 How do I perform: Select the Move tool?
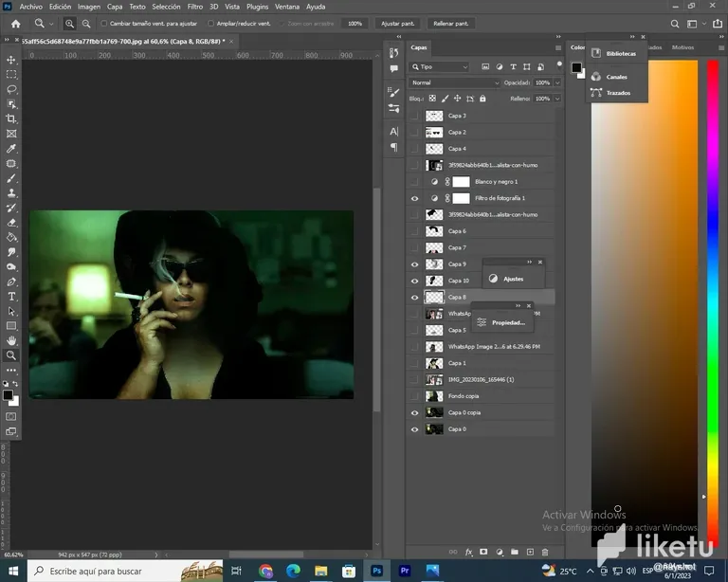(x=11, y=60)
